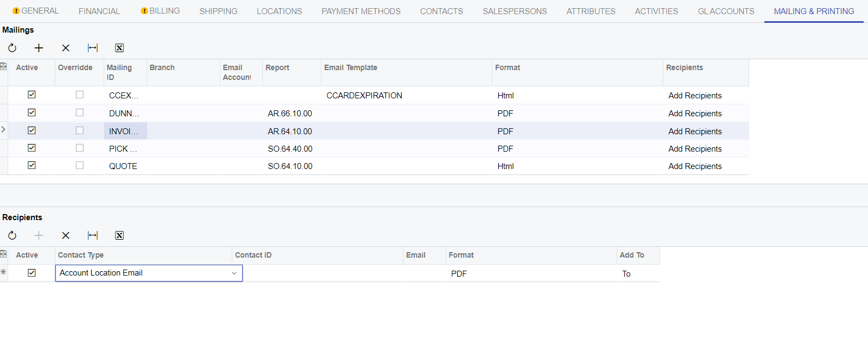The image size is (868, 356).
Task: Switch to the Payment Methods tab
Action: (x=360, y=11)
